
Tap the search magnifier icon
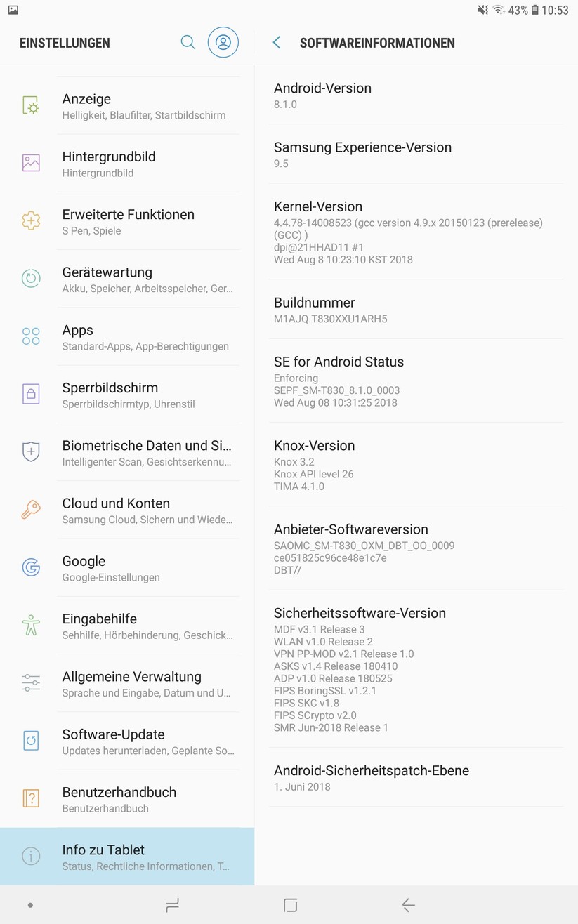(x=188, y=42)
